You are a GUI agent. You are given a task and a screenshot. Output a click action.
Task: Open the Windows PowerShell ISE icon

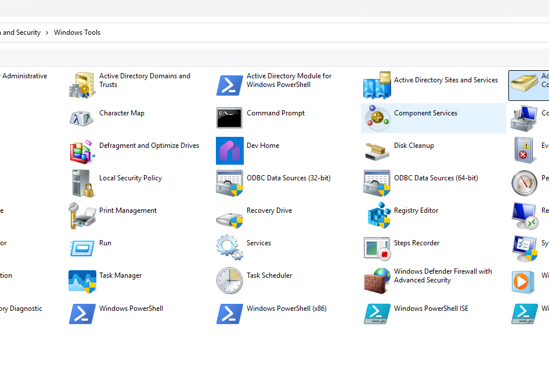pyautogui.click(x=377, y=314)
